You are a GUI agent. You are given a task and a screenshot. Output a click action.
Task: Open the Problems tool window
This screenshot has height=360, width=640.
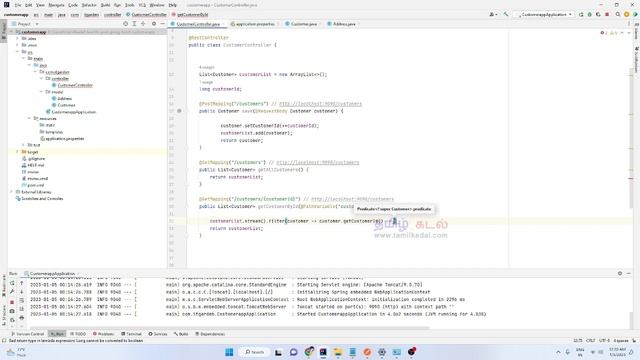tap(103, 334)
